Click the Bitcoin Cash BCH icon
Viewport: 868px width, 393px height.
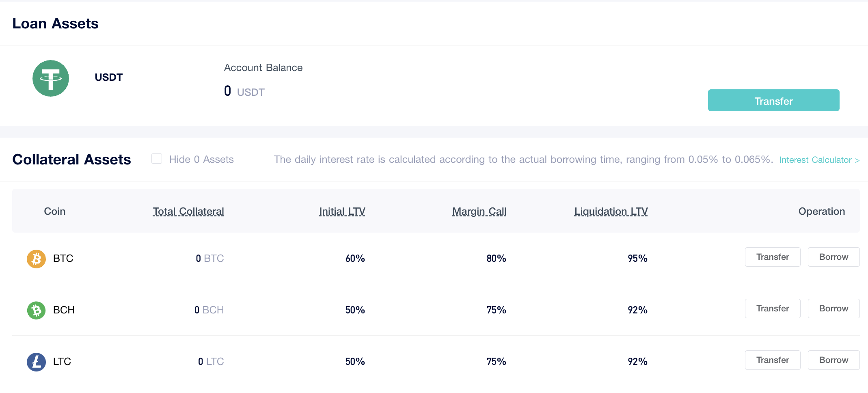[36, 310]
